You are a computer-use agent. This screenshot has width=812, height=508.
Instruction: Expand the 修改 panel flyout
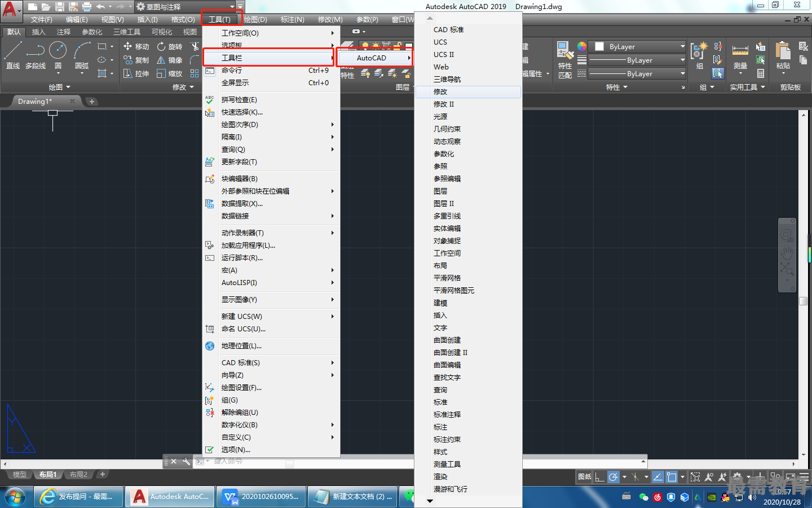click(183, 87)
